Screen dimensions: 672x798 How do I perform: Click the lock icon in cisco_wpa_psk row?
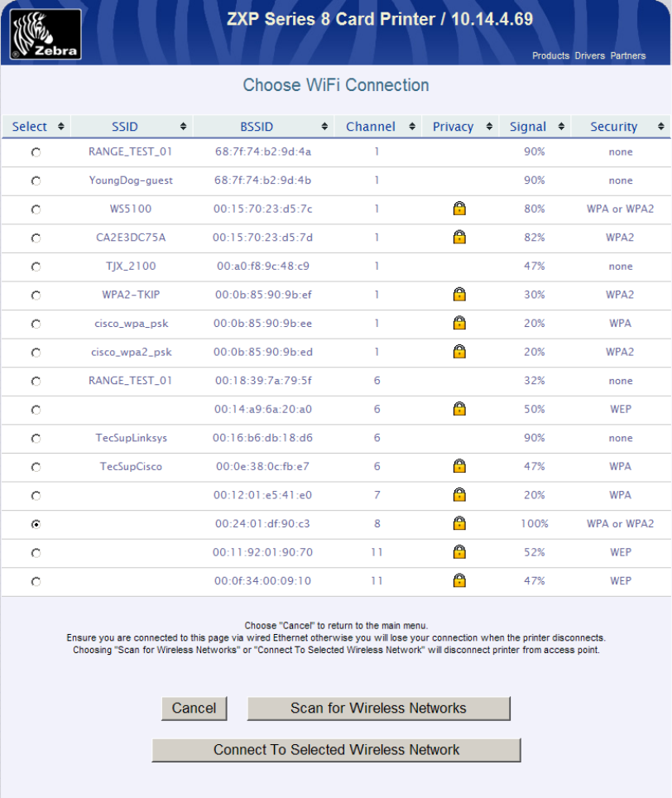(x=459, y=323)
